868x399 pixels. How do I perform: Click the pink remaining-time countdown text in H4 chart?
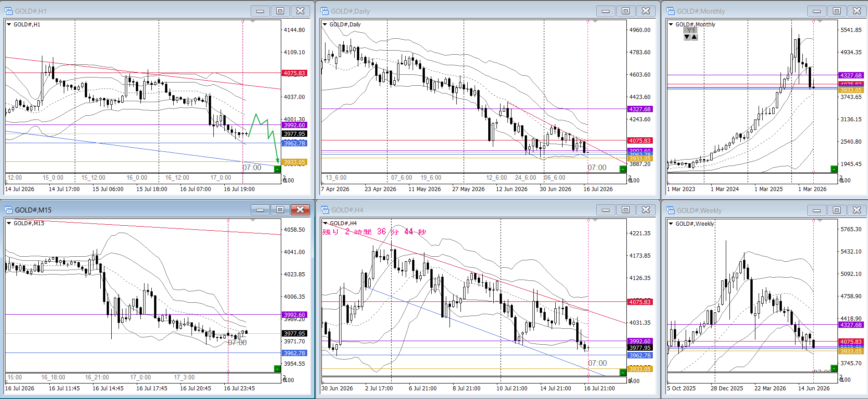pos(374,232)
